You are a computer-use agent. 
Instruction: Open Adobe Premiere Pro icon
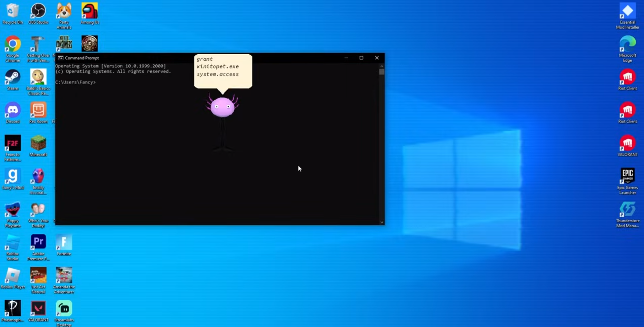(x=38, y=247)
